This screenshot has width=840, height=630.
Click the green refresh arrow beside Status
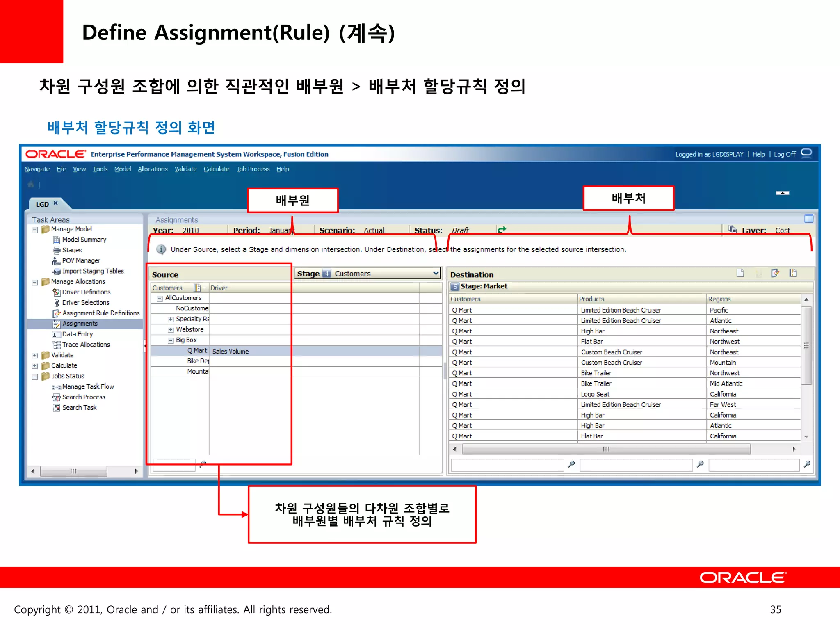pos(502,230)
